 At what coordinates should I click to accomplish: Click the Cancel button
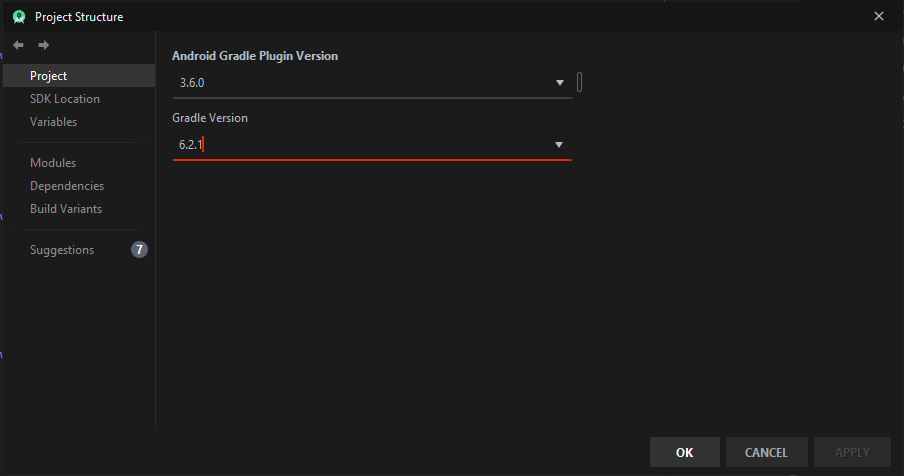(766, 452)
